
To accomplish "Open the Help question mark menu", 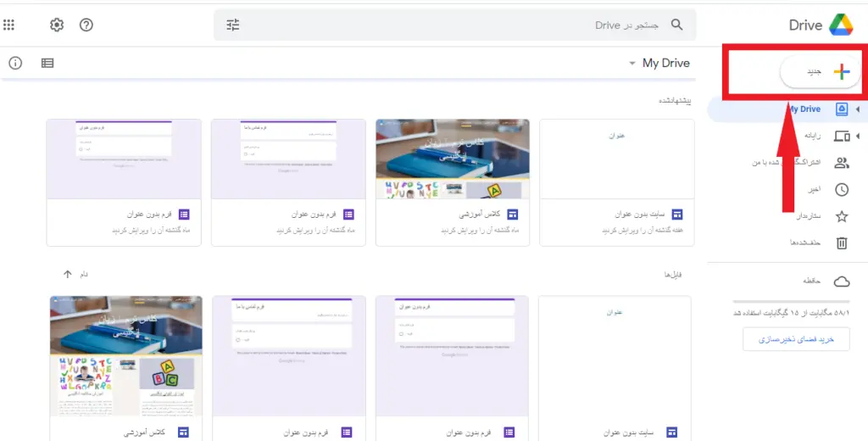I will click(x=86, y=25).
